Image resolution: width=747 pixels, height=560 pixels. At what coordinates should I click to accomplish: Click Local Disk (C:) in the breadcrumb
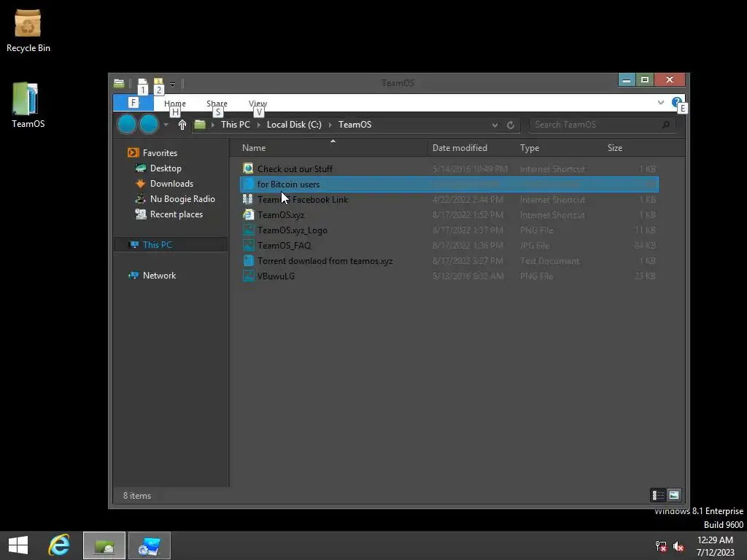pos(294,124)
